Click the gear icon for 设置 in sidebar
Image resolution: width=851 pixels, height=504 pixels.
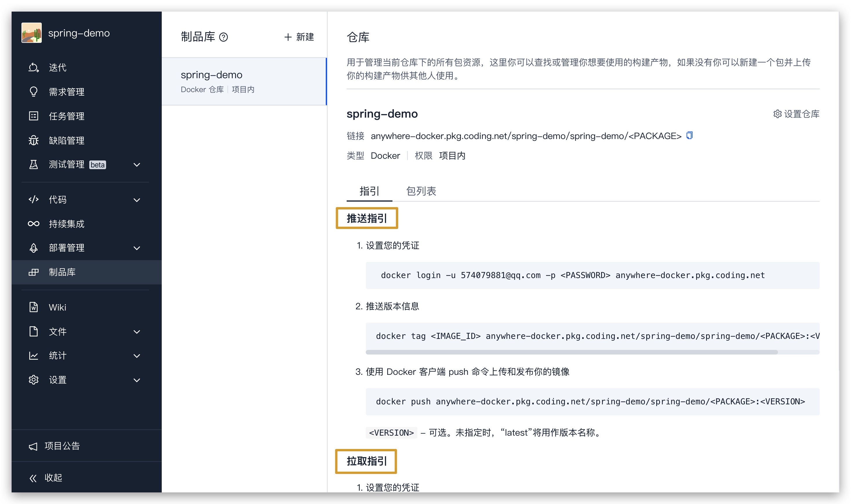(33, 380)
